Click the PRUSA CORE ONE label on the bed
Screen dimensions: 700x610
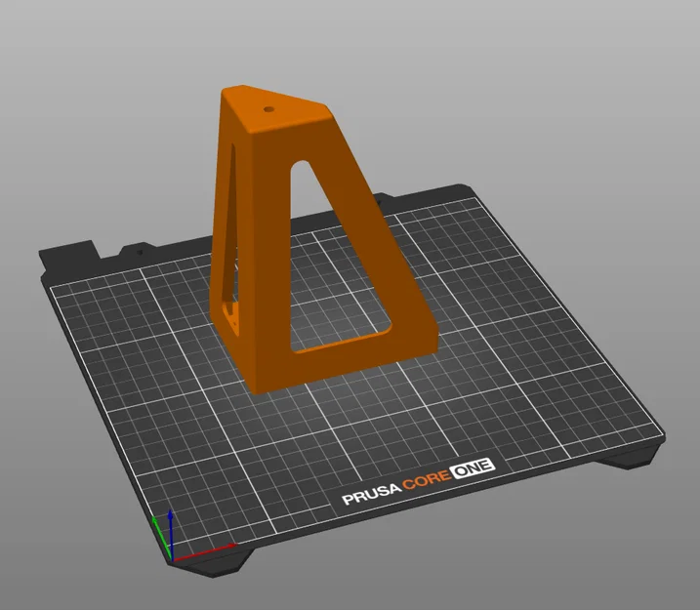419,481
